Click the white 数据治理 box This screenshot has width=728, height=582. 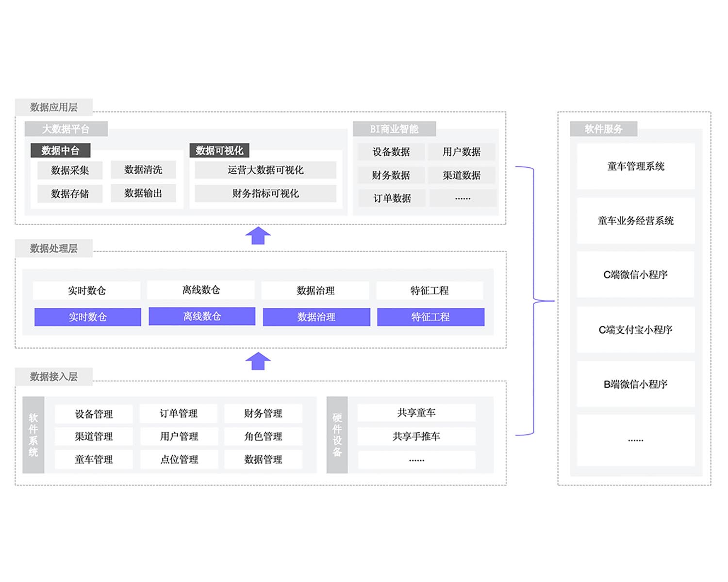pos(315,291)
